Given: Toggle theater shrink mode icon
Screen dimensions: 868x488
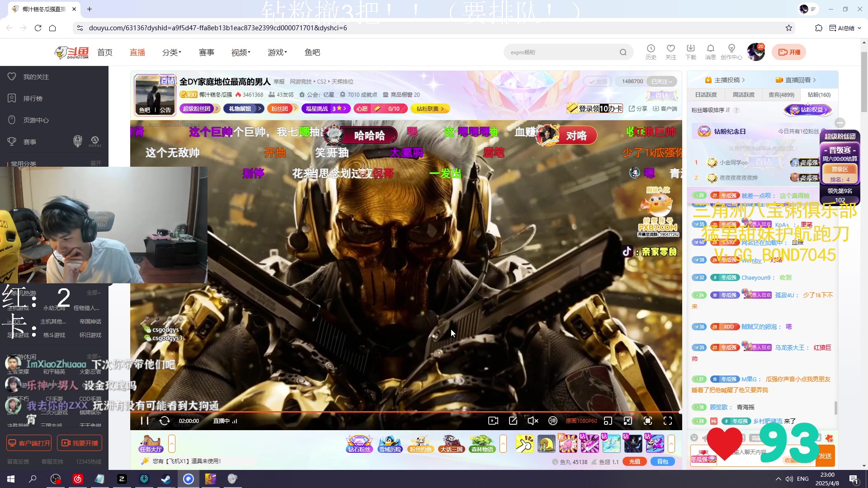Looking at the screenshot, I should [x=628, y=421].
